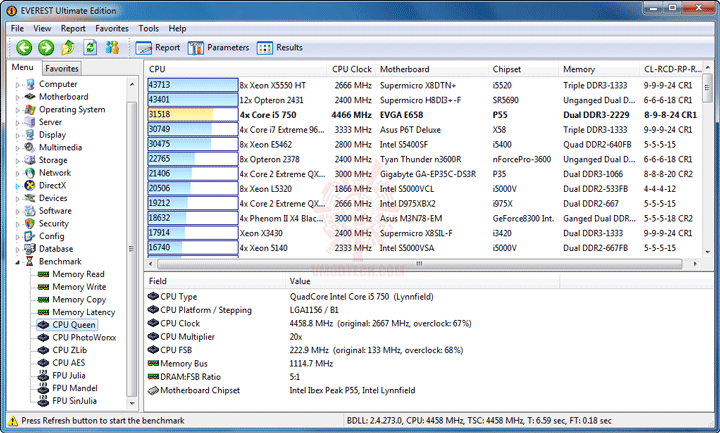Click the green Back arrow icon
The width and height of the screenshot is (720, 433).
point(24,47)
